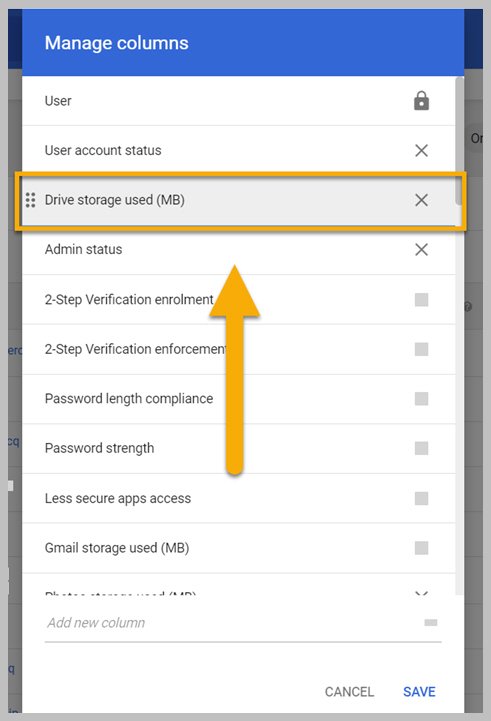The height and width of the screenshot is (721, 491).
Task: Select the Drive storage used (MB) label
Action: tap(114, 200)
